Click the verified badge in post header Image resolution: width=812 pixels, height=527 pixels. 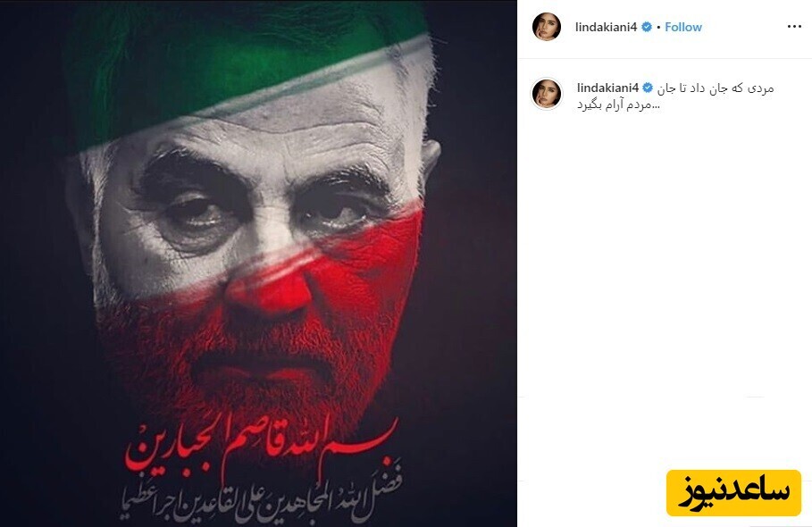(646, 27)
